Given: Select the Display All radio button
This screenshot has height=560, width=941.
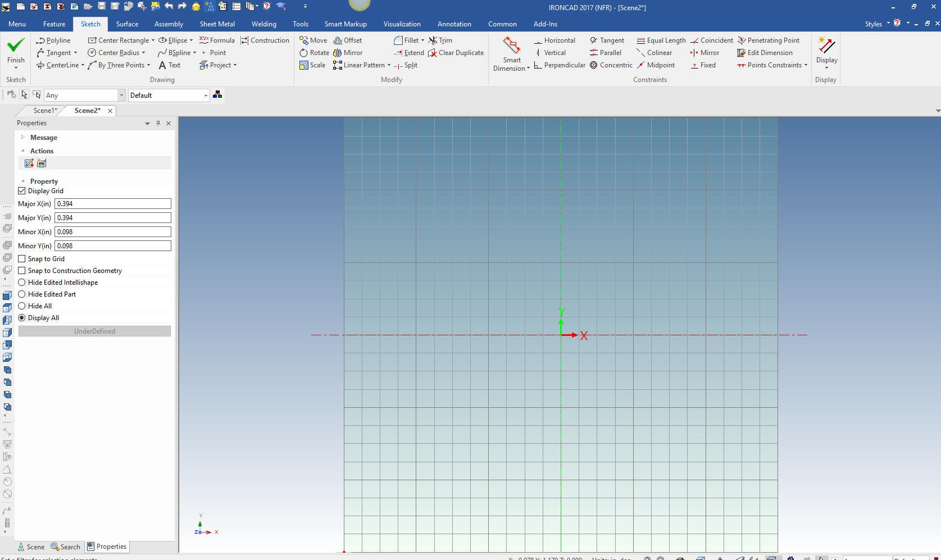Looking at the screenshot, I should [x=22, y=318].
